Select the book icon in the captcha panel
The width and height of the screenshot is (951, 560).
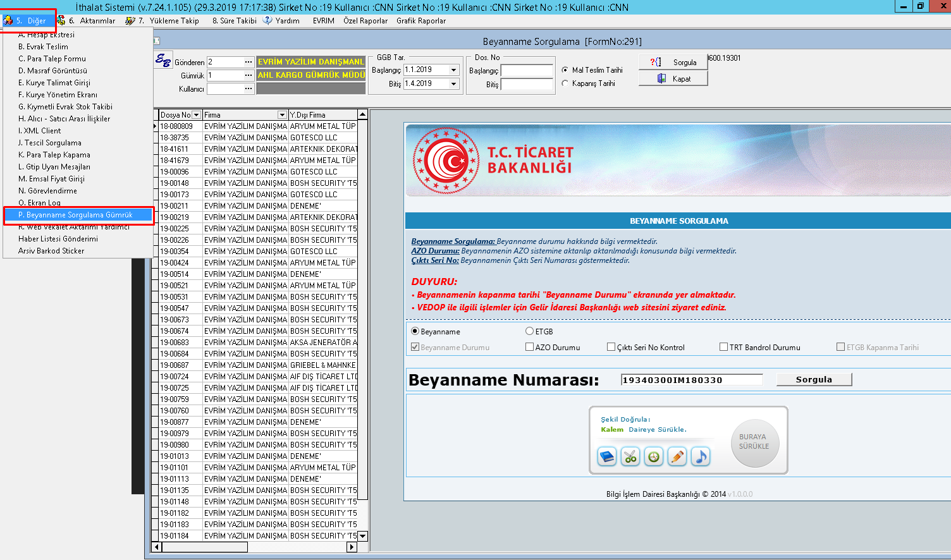(x=606, y=456)
